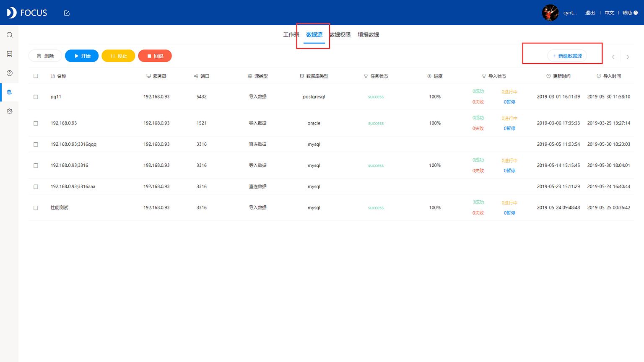Screen dimensions: 644x362
Task: Open the 性能测试 data source name
Action: coord(59,208)
